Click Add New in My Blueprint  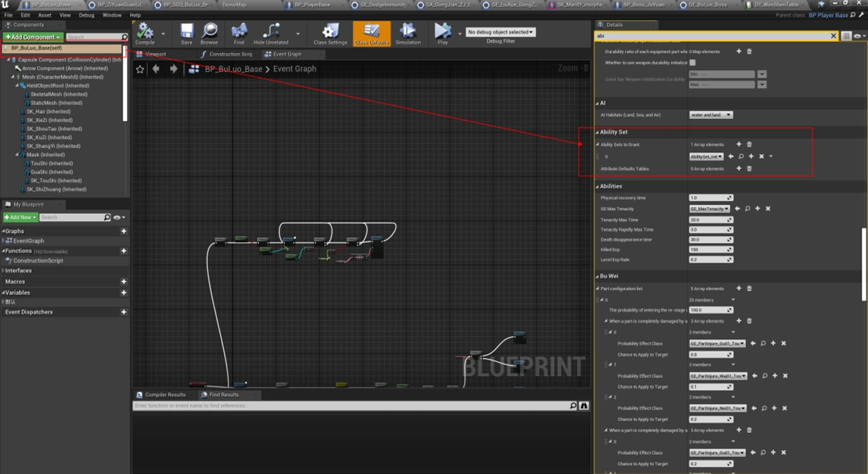coord(19,217)
